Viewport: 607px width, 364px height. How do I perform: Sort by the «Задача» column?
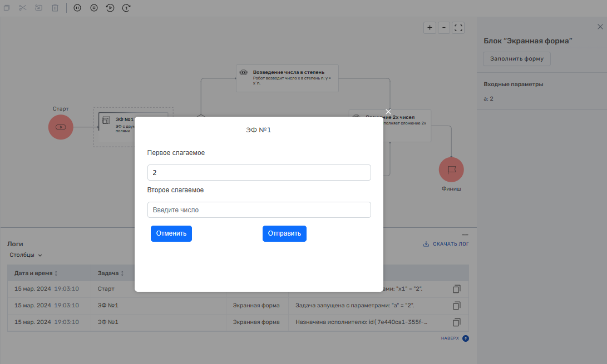[x=111, y=273]
